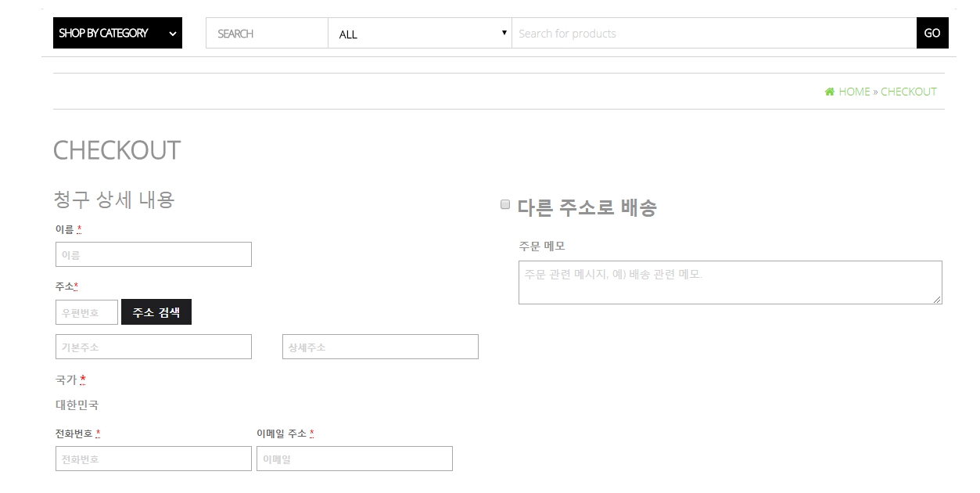The height and width of the screenshot is (493, 980).
Task: Click the 전화번호 phone number field
Action: [x=154, y=459]
